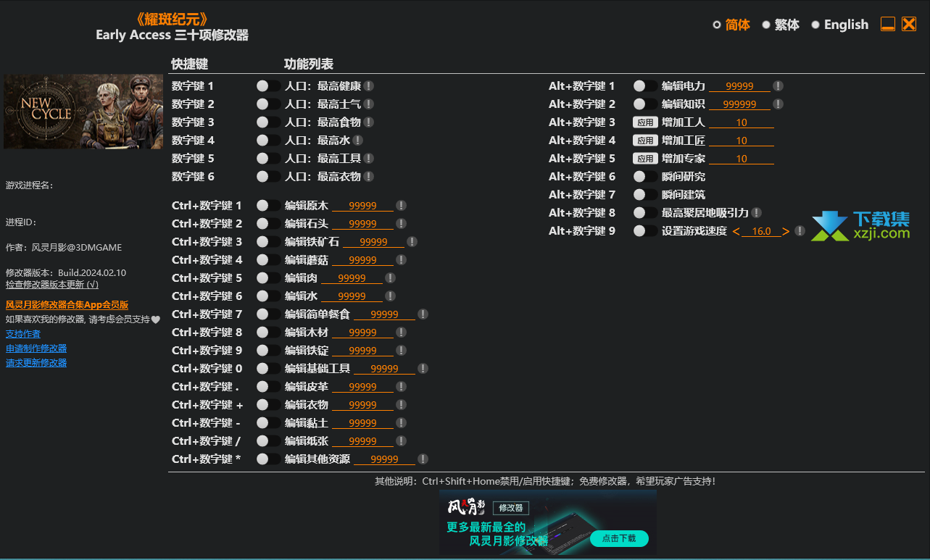Click info icon next to 人口：最高健康

pos(369,85)
